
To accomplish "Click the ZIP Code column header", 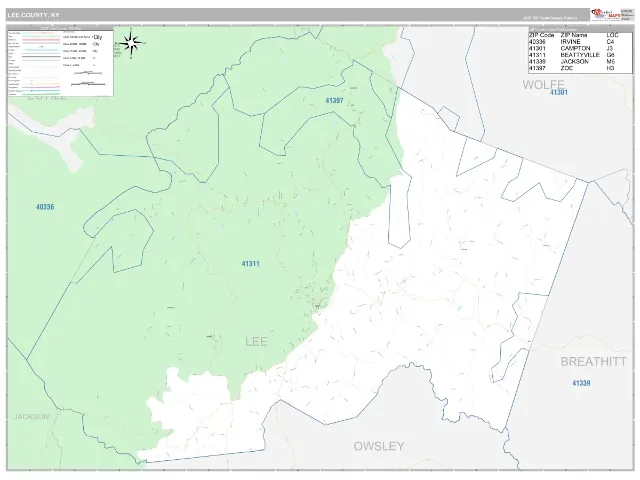I will (541, 36).
